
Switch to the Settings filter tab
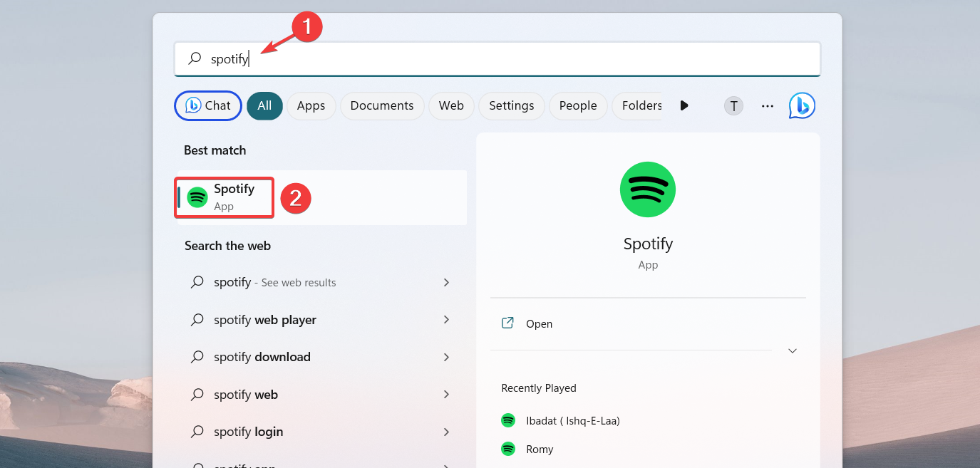(511, 105)
